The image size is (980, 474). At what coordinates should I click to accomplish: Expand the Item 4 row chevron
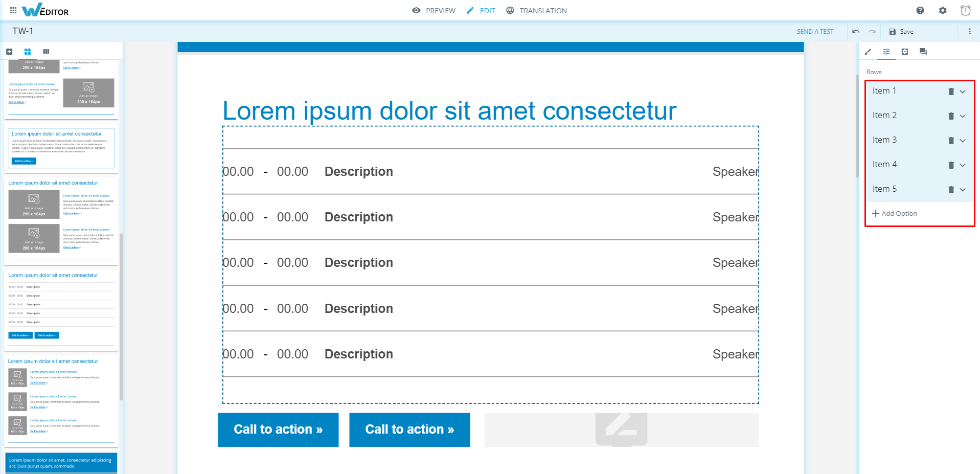pos(963,165)
